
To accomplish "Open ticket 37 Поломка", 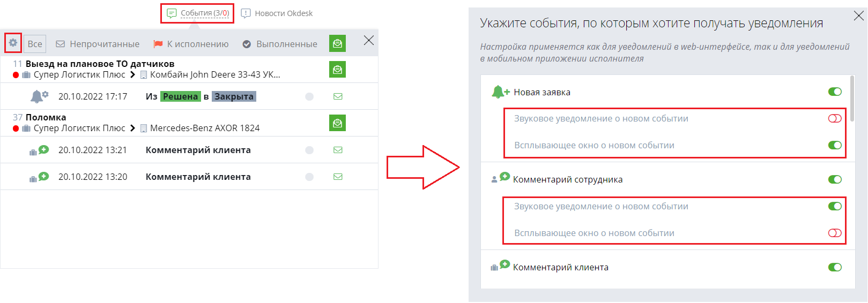I will click(x=46, y=117).
